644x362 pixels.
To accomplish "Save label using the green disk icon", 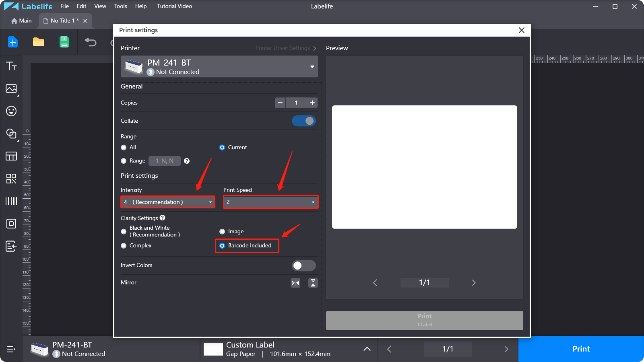I will [64, 42].
